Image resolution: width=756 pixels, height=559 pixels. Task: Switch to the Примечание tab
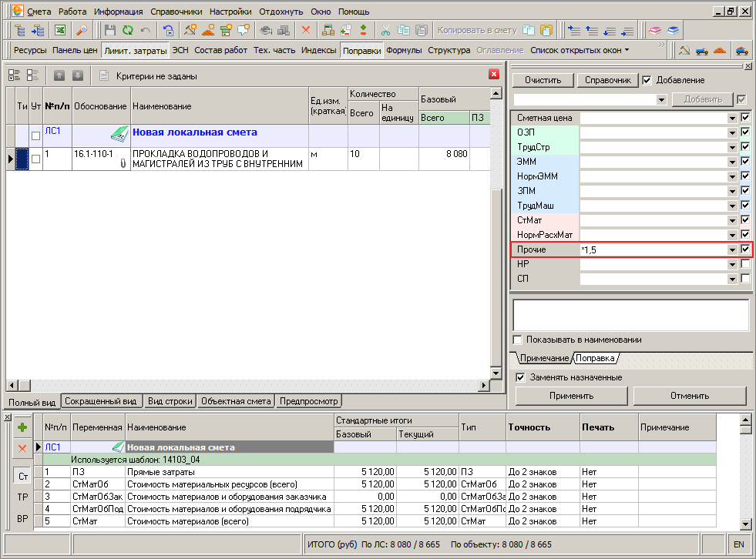coord(544,358)
